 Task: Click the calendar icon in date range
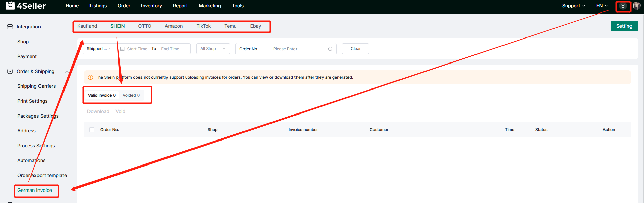122,49
